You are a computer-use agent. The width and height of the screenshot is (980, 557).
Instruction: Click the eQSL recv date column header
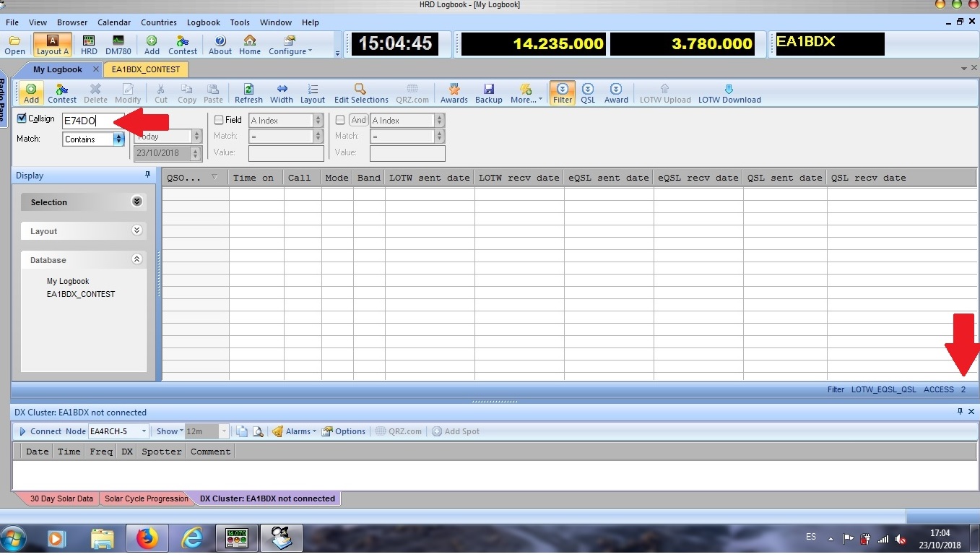[698, 178]
